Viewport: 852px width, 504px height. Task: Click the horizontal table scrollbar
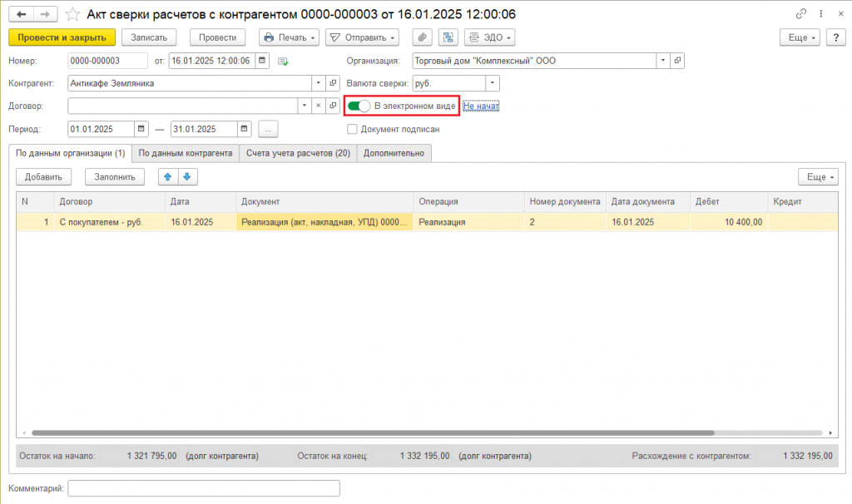tap(373, 432)
